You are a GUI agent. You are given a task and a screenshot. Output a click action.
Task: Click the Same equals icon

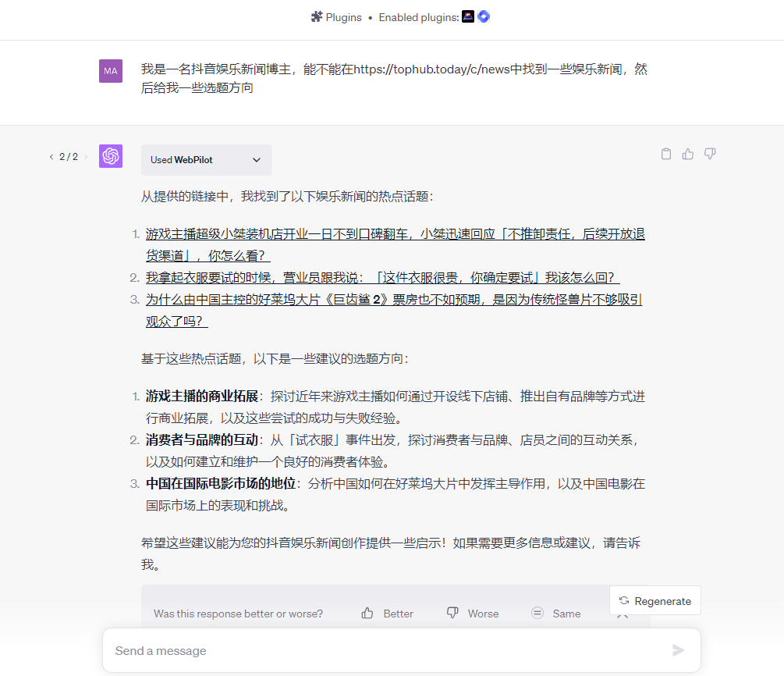tap(537, 613)
